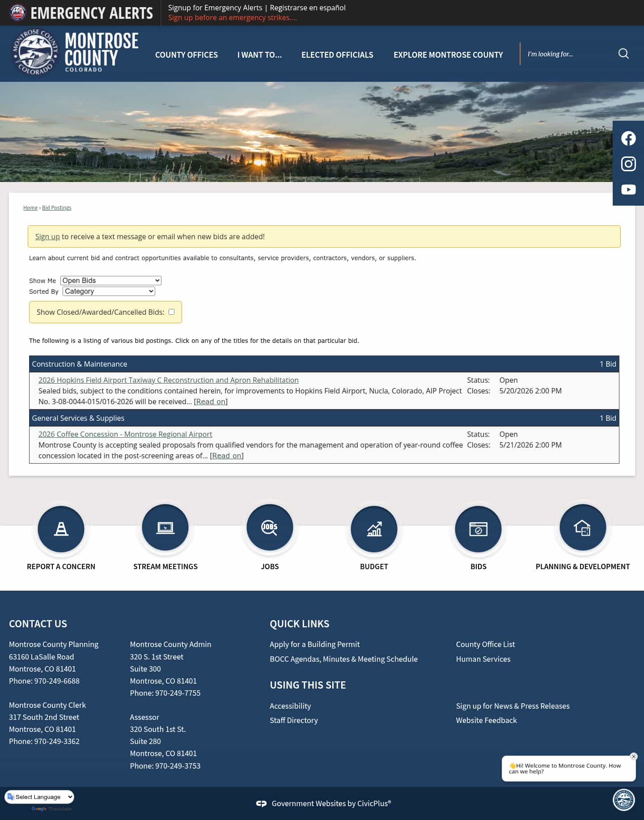Open the Accessibility link
The height and width of the screenshot is (820, 644).
pyautogui.click(x=290, y=706)
